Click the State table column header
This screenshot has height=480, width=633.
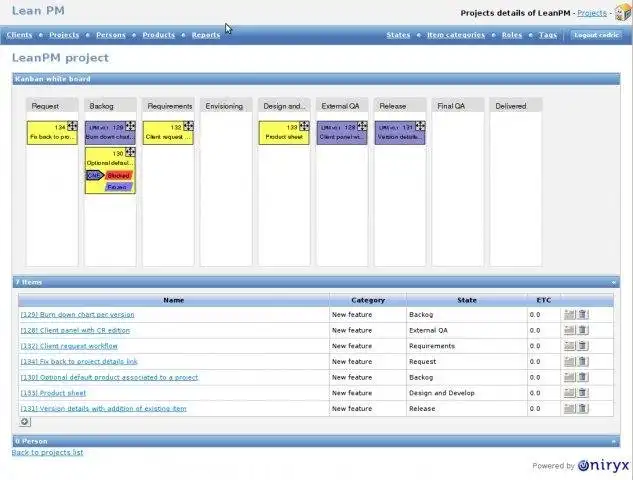tap(467, 300)
